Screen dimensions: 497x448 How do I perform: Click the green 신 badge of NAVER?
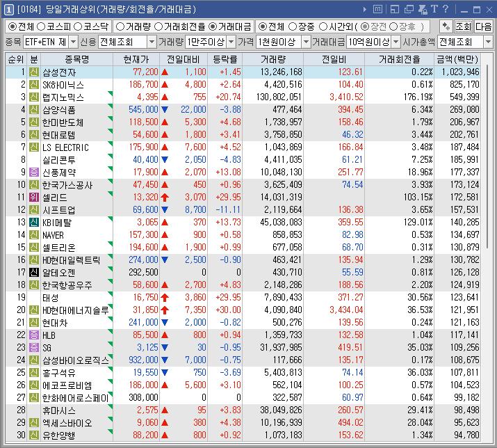(34, 235)
